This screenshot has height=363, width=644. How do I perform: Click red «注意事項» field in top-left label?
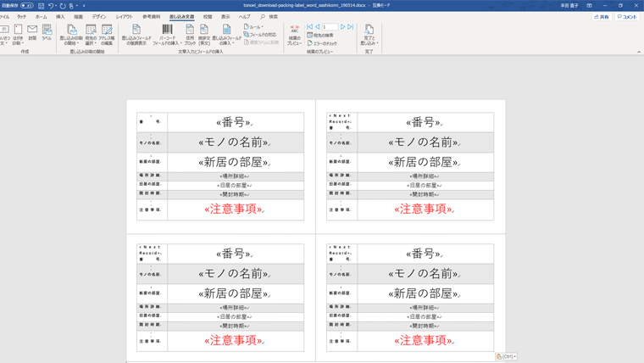pyautogui.click(x=235, y=209)
